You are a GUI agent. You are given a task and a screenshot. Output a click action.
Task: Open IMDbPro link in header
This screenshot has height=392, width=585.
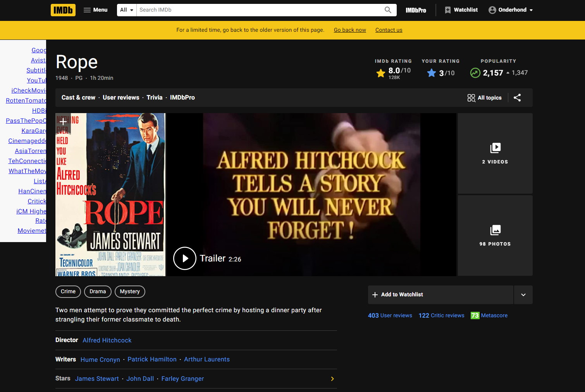416,10
